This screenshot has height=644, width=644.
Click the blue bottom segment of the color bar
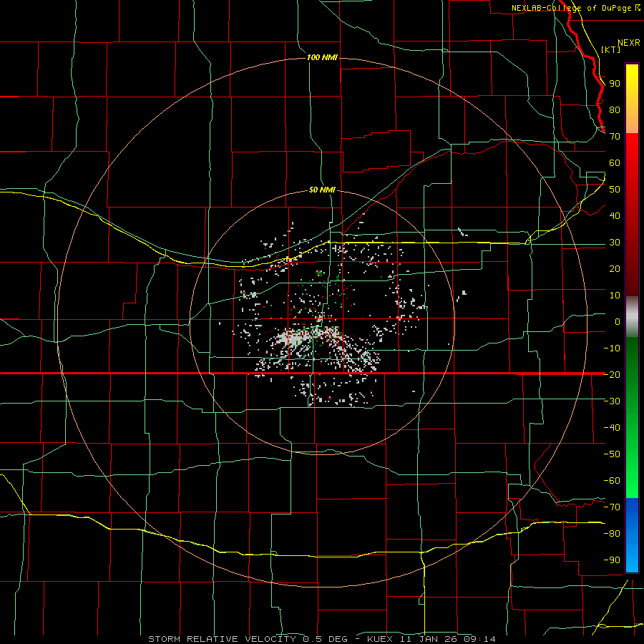point(632,535)
